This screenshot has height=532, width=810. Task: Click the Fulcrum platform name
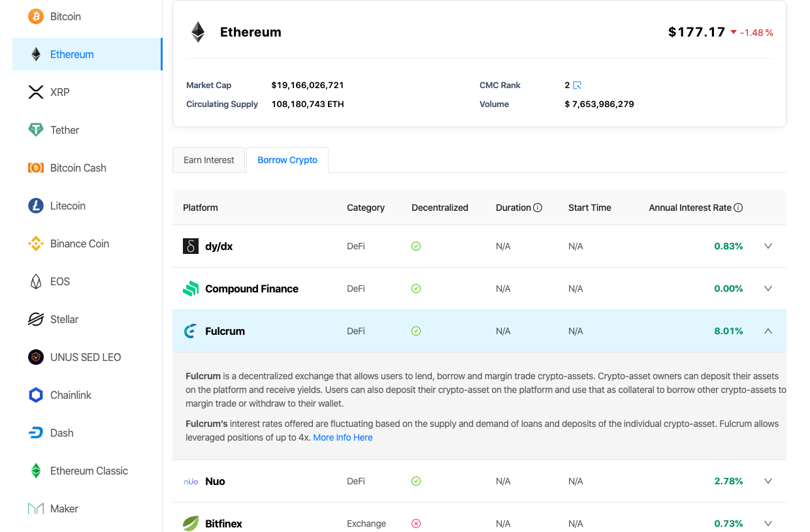[225, 331]
